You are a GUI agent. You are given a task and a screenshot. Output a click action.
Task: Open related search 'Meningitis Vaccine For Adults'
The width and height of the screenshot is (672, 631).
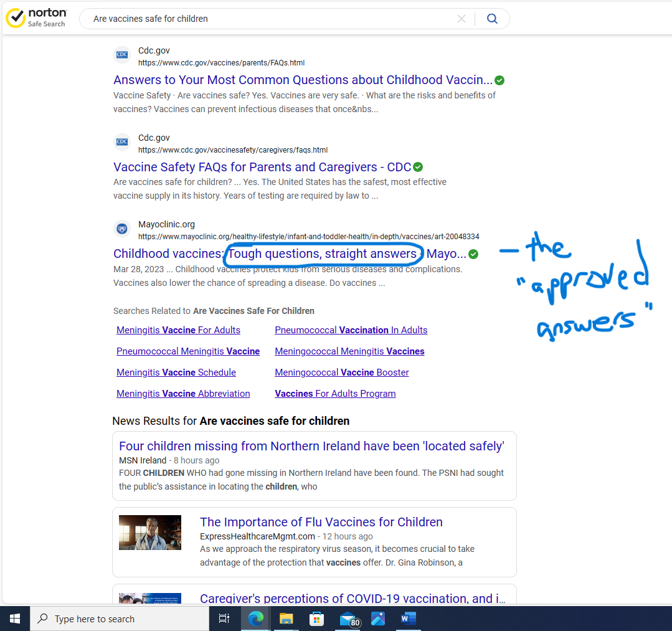178,330
